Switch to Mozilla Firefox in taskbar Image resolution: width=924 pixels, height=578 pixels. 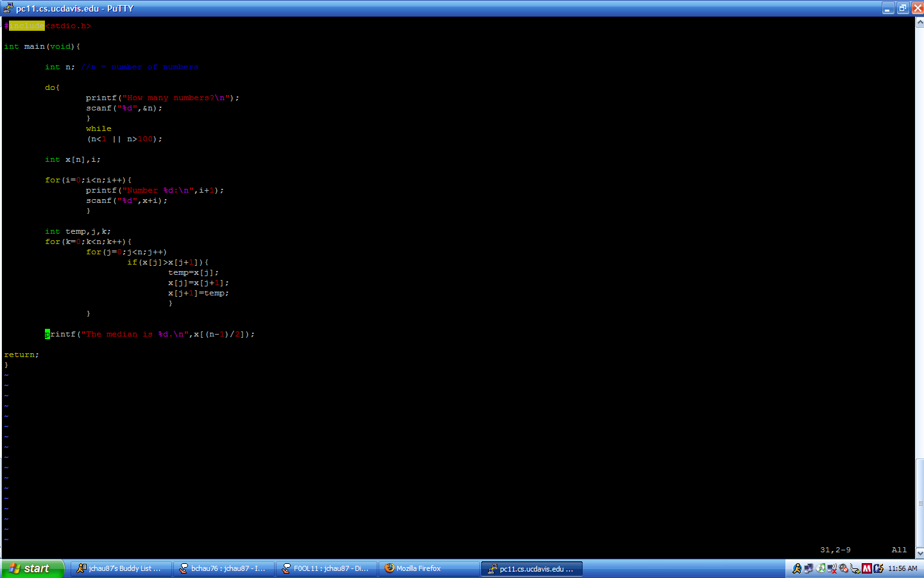pyautogui.click(x=429, y=568)
